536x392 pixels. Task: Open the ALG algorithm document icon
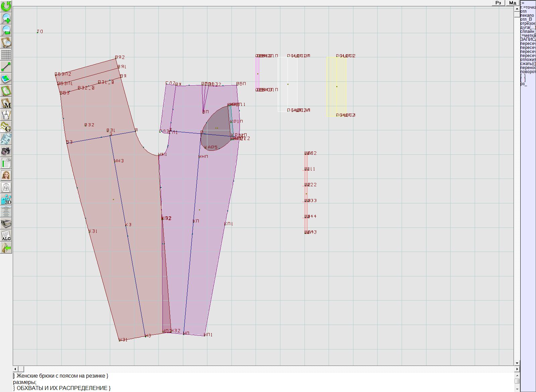(6, 236)
